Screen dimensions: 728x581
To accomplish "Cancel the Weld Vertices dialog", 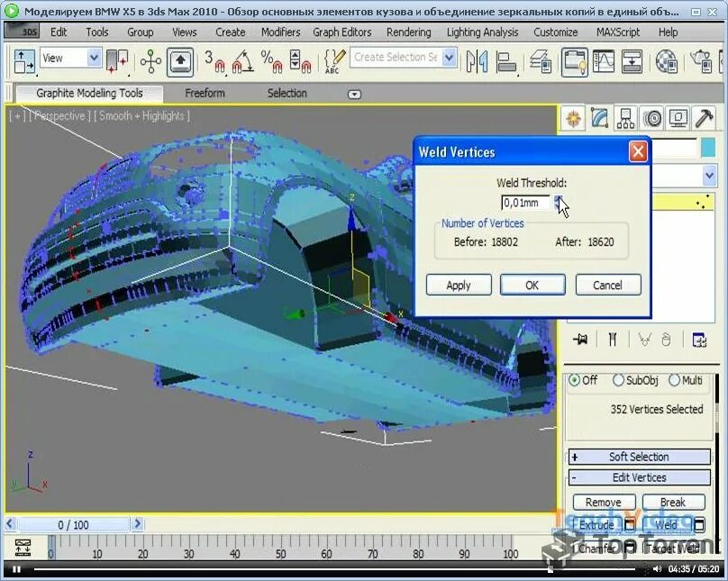I will coord(608,285).
